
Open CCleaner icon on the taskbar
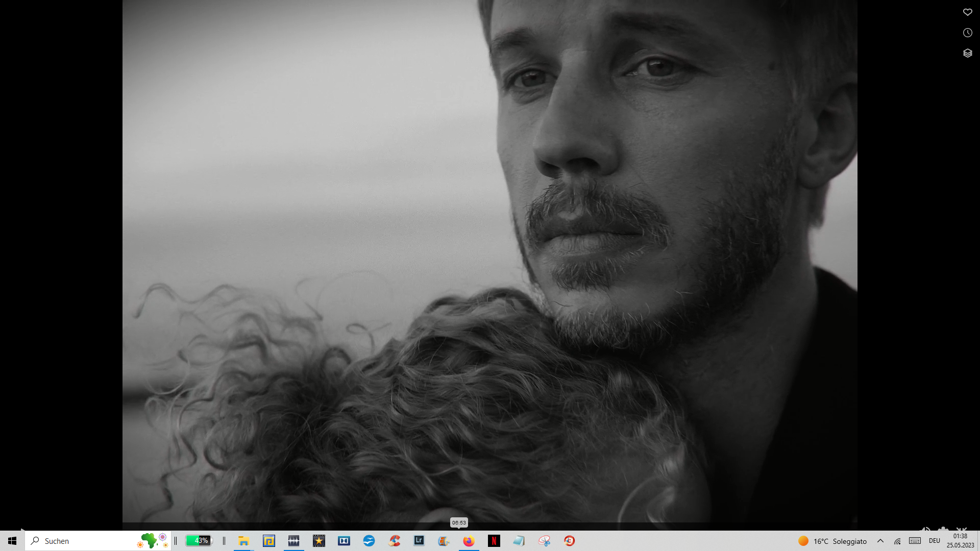pos(394,541)
